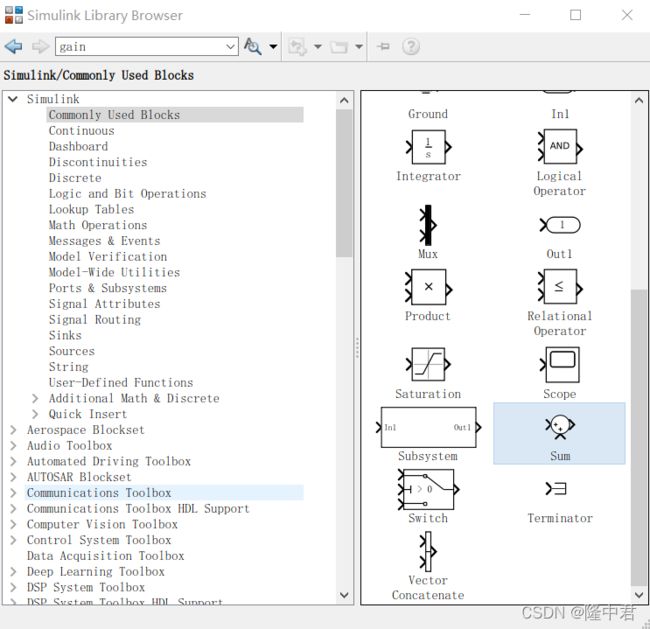Click the pin stay-on-top icon
The width and height of the screenshot is (650, 629).
coord(383,46)
